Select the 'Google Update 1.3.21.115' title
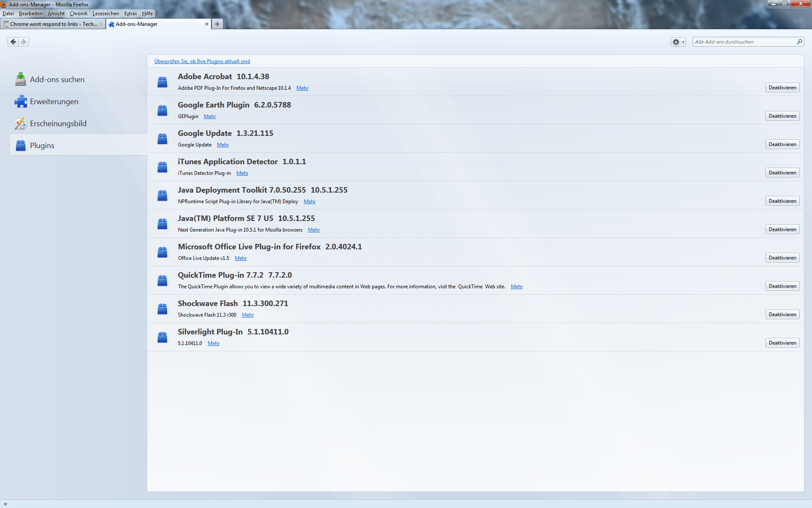Screen dimensions: 812x508 (225, 133)
